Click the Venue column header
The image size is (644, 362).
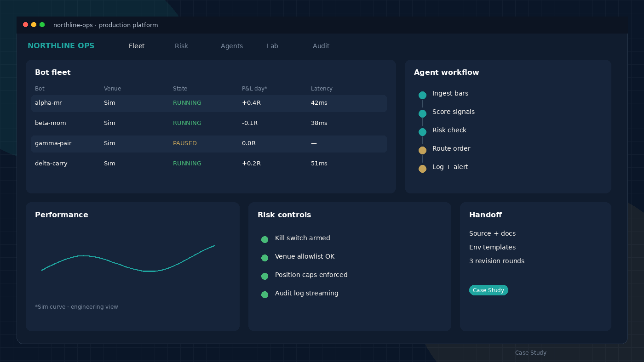click(112, 89)
